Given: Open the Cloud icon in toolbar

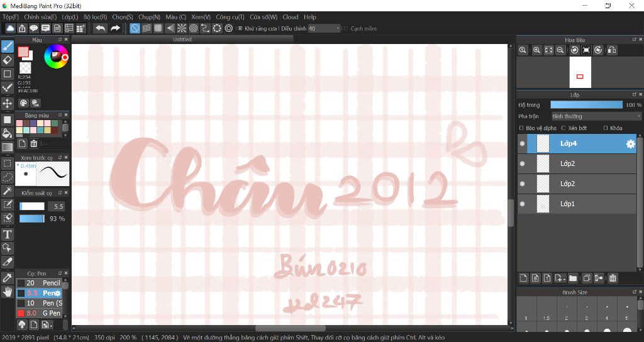Looking at the screenshot, I should pos(10,28).
